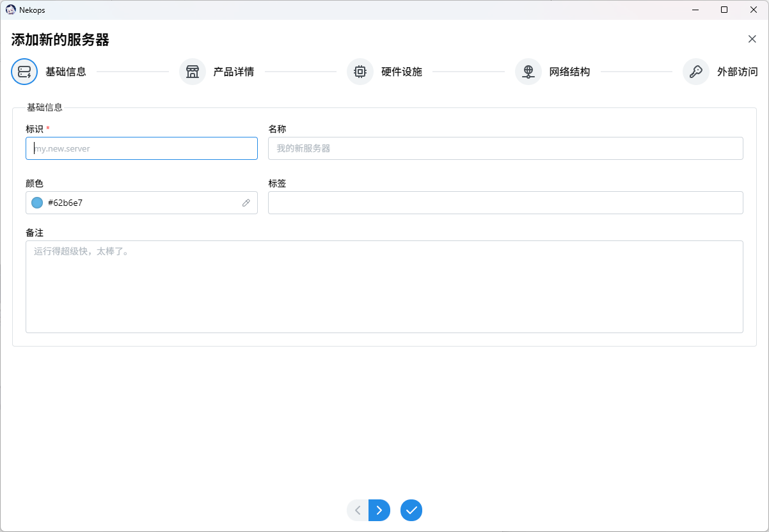Image resolution: width=769 pixels, height=532 pixels.
Task: Click the store icon for 产品详情 step
Action: (x=193, y=72)
